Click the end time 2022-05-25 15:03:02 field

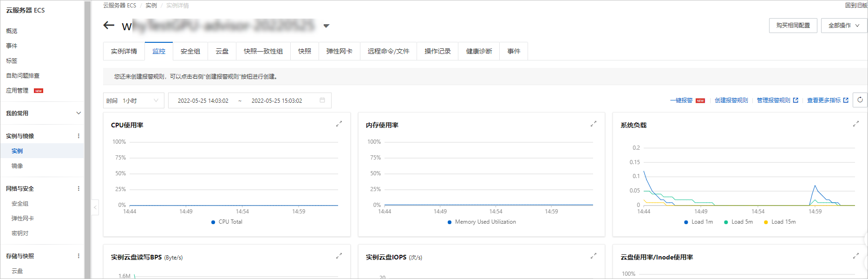pos(277,100)
